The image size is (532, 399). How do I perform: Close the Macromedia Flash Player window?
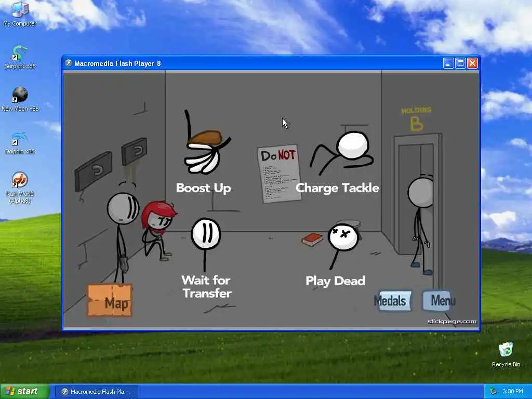(473, 63)
